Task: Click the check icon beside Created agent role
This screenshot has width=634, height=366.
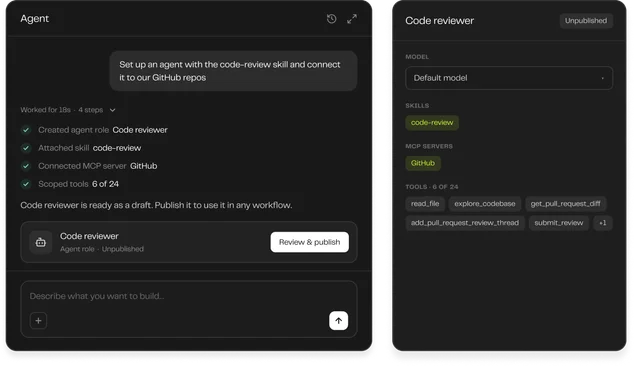Action: (26, 130)
